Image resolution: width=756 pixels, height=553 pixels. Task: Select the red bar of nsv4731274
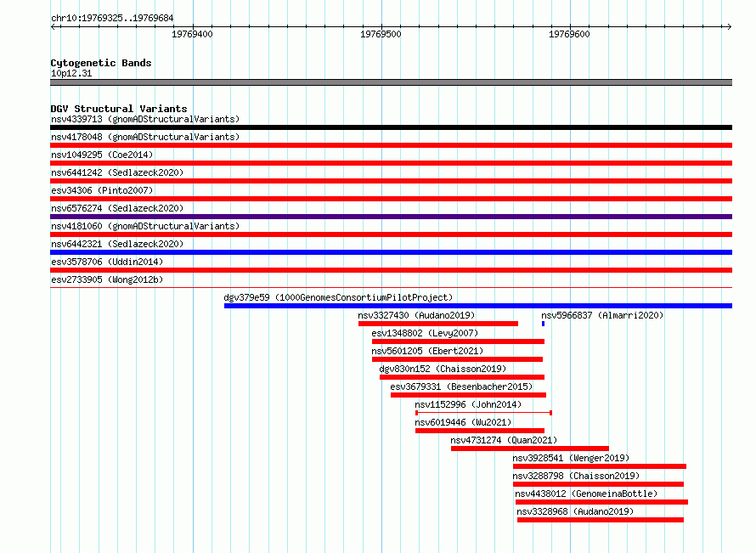pyautogui.click(x=530, y=449)
